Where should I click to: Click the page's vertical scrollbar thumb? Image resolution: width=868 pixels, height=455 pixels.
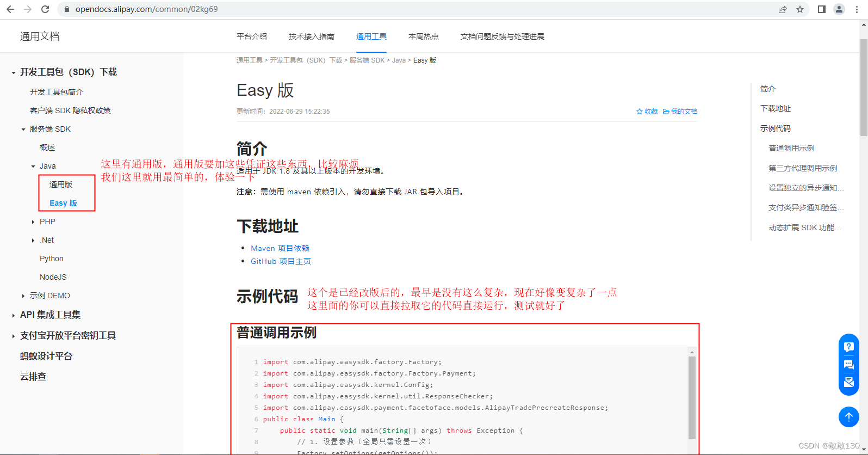click(864, 87)
